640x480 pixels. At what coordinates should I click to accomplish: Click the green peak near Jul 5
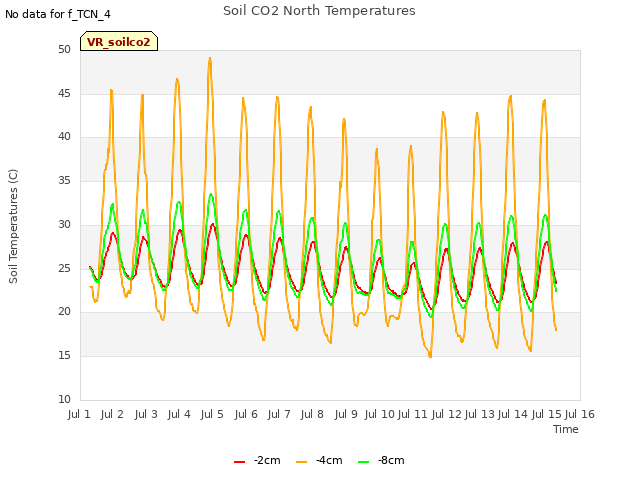click(211, 194)
